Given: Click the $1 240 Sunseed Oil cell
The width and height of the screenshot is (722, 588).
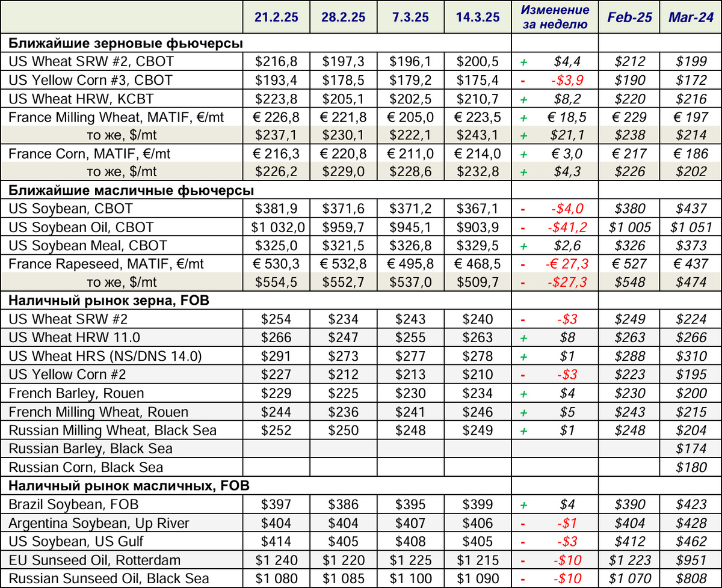Looking at the screenshot, I should (276, 560).
